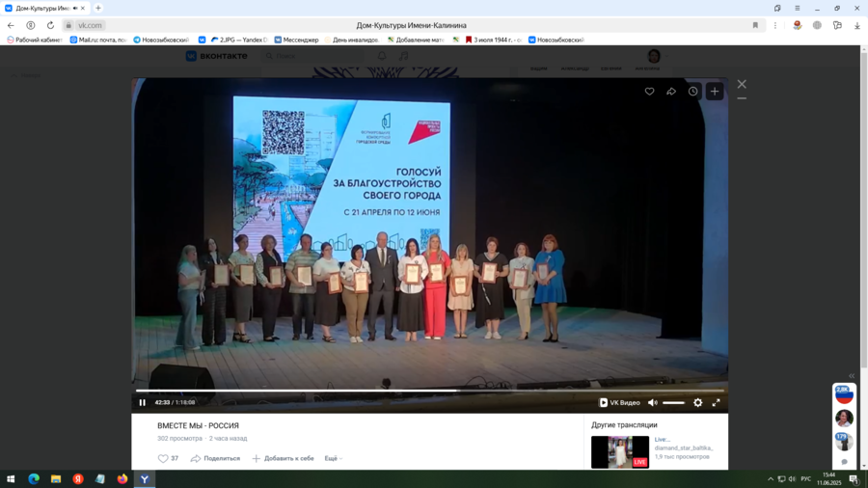This screenshot has height=488, width=868.
Task: Close the video player overlay
Action: pos(742,84)
